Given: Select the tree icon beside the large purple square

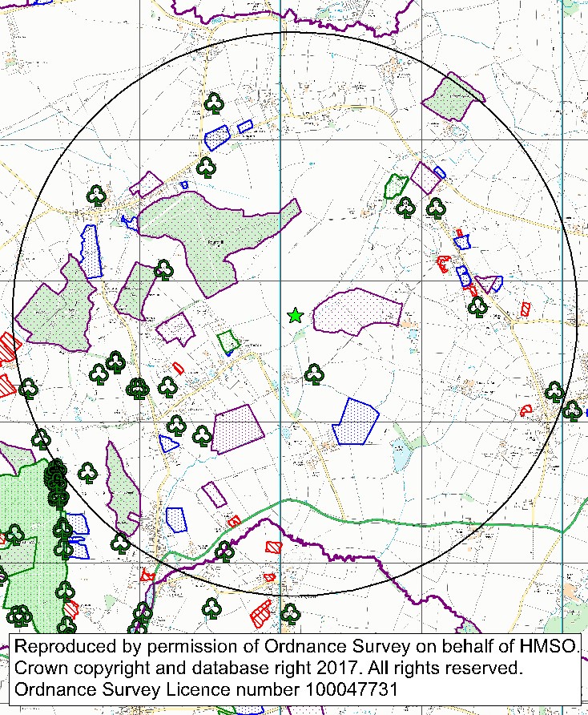Looking at the screenshot, I should tap(202, 436).
